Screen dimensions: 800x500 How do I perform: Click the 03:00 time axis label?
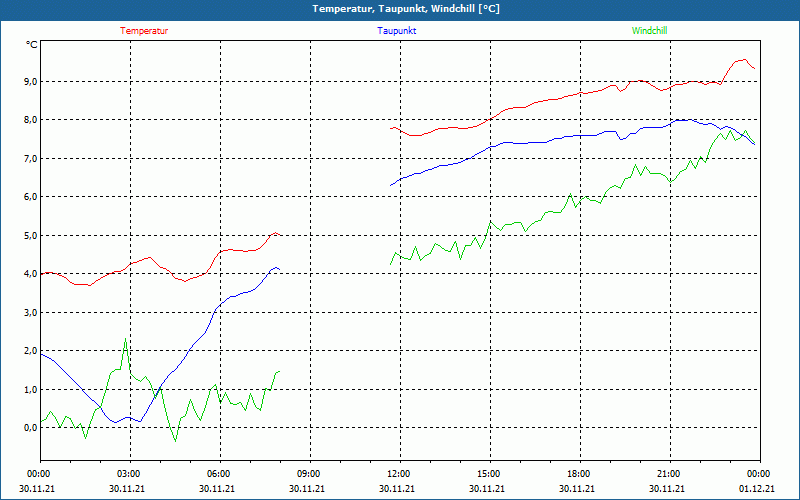pyautogui.click(x=128, y=474)
